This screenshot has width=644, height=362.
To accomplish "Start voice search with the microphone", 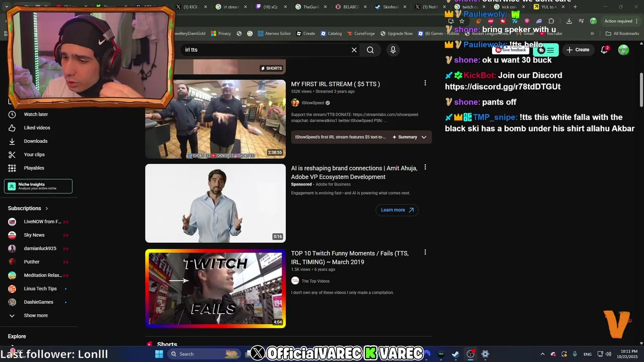I will click(x=393, y=50).
